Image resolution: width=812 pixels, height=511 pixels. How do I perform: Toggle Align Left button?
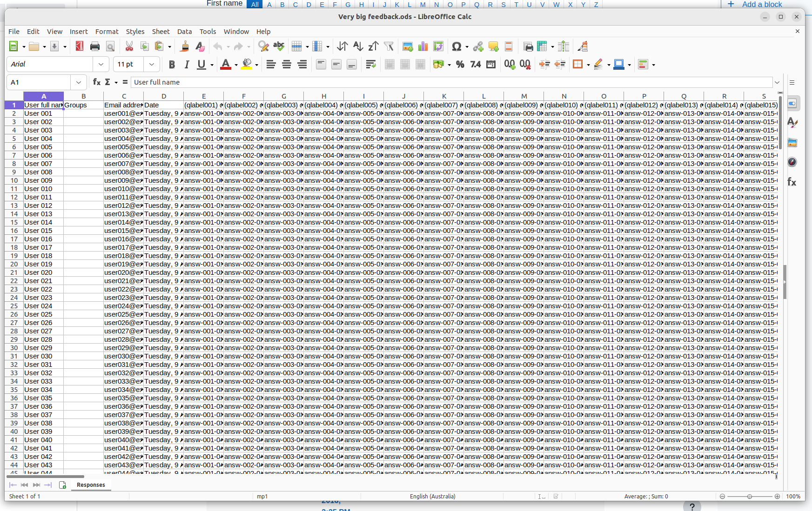(271, 65)
